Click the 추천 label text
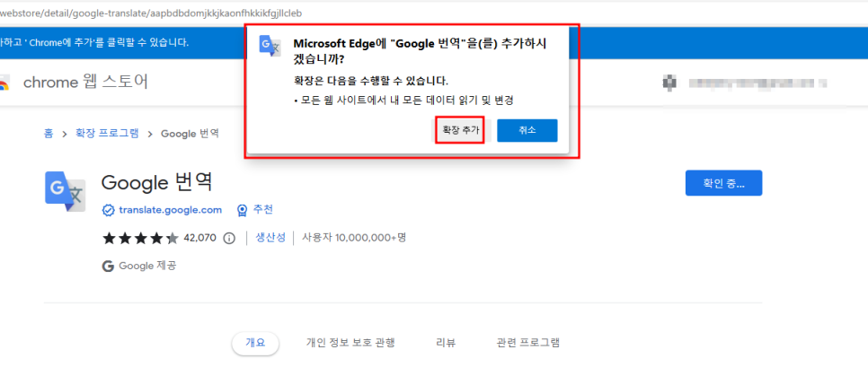The image size is (868, 376). (x=263, y=210)
